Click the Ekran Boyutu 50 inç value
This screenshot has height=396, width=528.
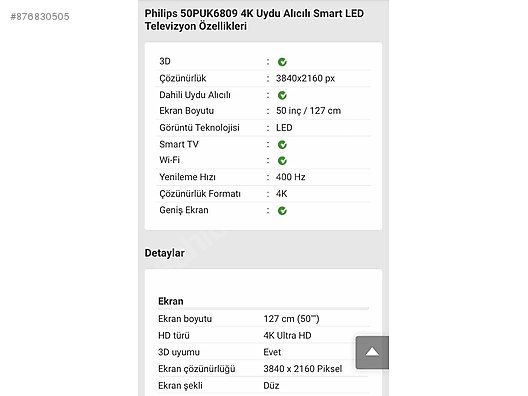pos(308,111)
